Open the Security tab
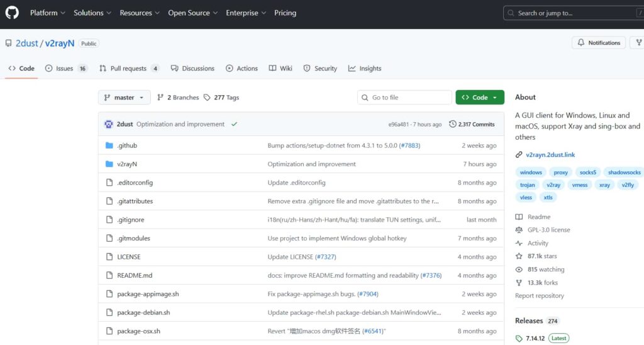The width and height of the screenshot is (644, 345). (x=320, y=68)
